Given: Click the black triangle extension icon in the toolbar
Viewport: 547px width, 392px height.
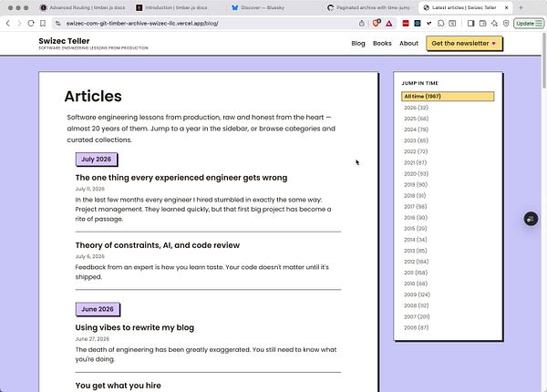Looking at the screenshot, I should point(428,24).
